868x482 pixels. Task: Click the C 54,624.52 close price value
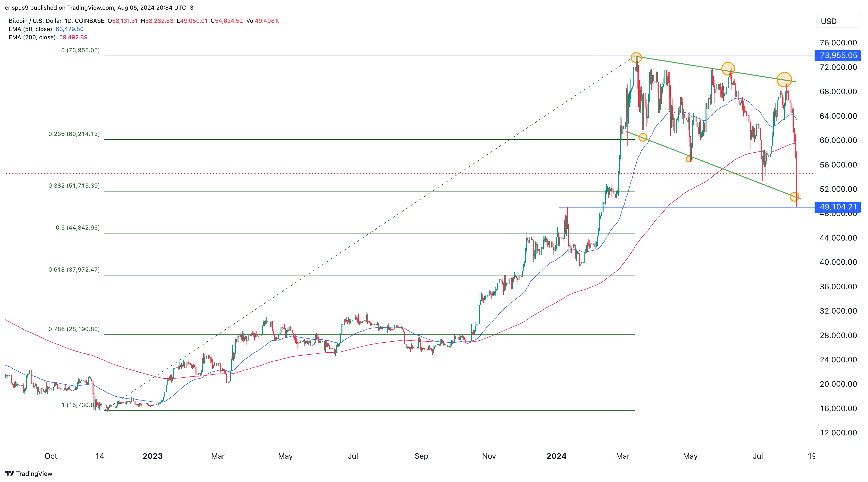(227, 21)
